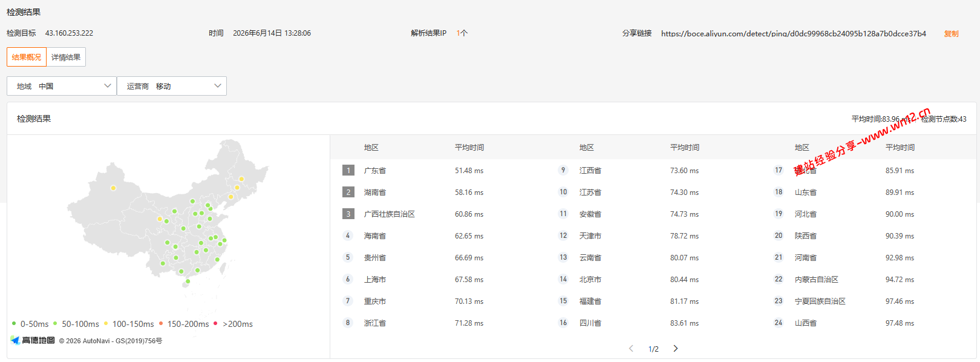Select the 天津市 row
Screen dimensions: 980x362
[x=653, y=236]
